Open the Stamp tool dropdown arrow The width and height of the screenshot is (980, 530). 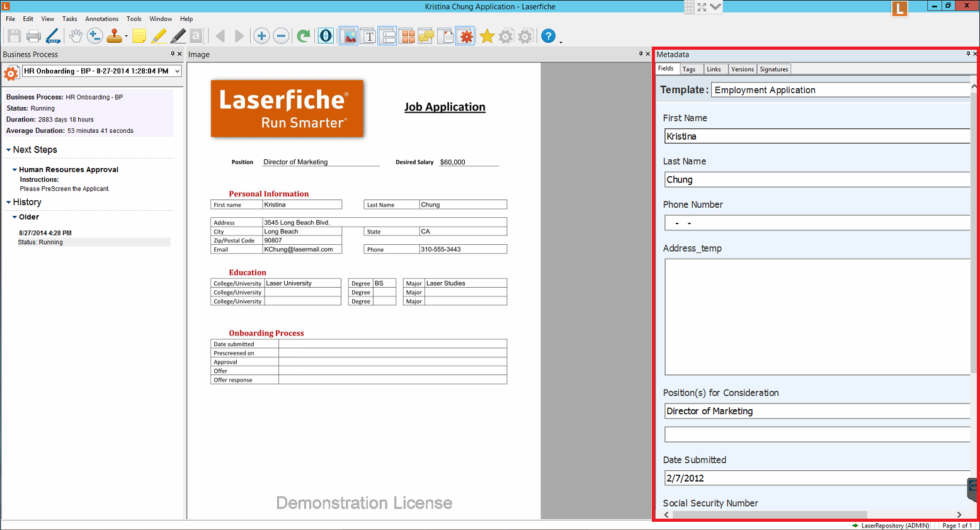point(126,37)
